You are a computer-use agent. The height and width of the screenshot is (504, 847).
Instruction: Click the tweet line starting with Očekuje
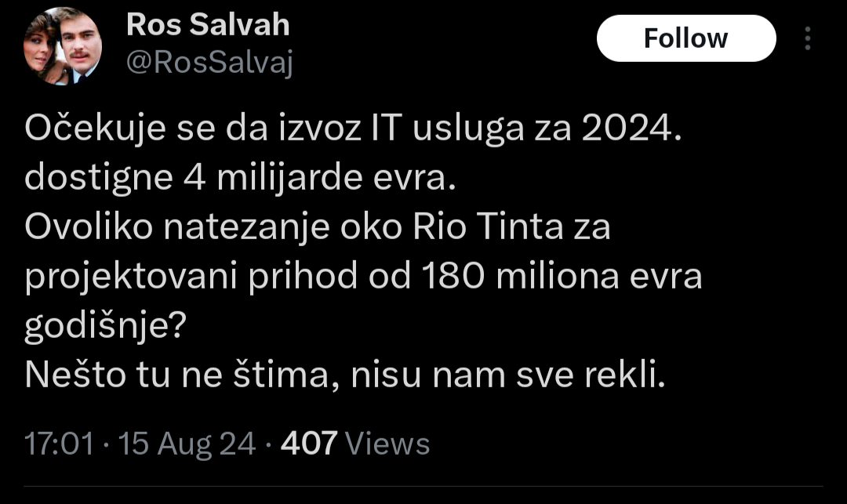tap(349, 129)
